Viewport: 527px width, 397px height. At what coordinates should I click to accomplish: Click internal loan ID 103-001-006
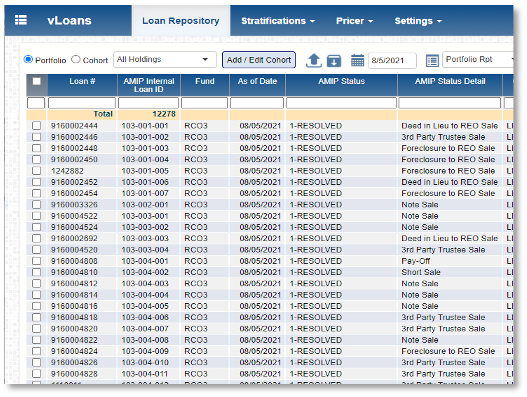[145, 182]
